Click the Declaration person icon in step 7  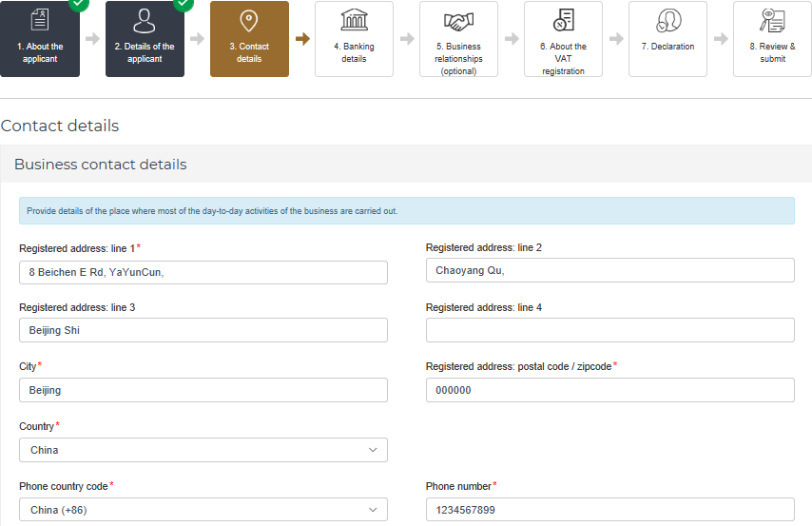pyautogui.click(x=668, y=21)
